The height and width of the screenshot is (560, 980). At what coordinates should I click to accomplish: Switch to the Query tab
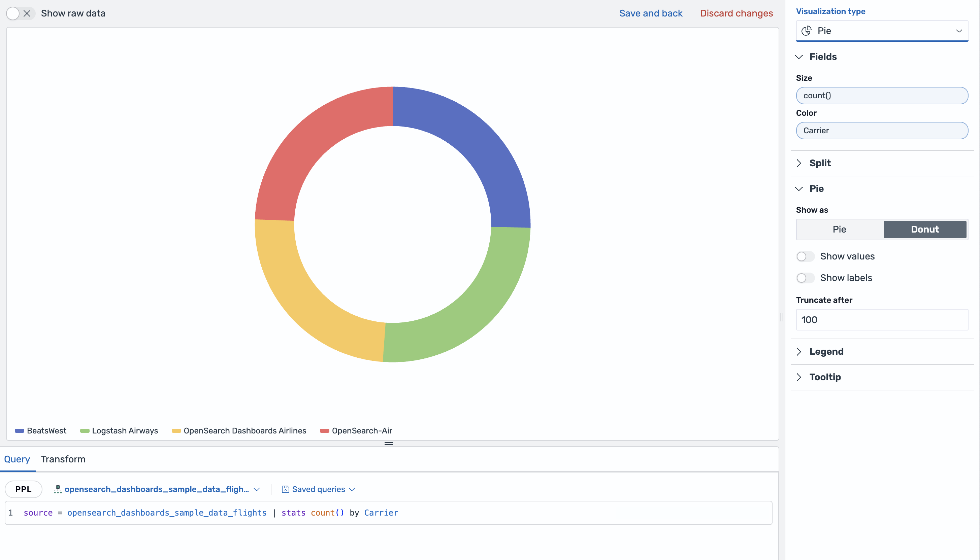[x=17, y=459]
